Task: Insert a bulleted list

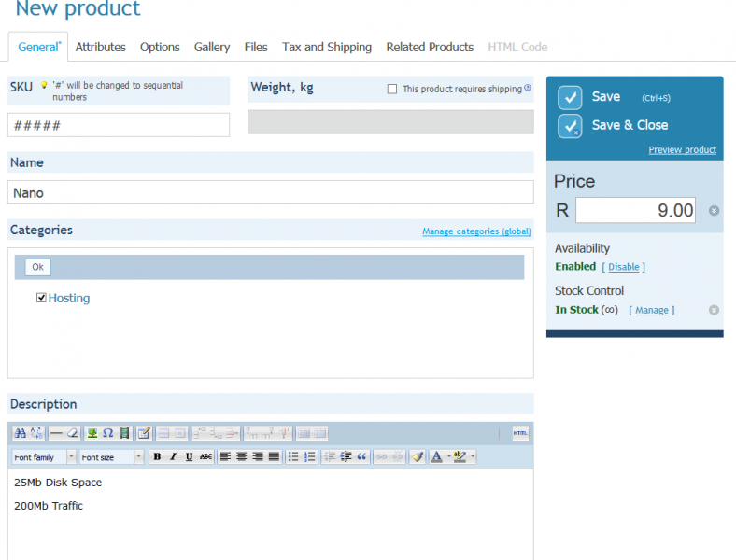Action: tap(293, 456)
